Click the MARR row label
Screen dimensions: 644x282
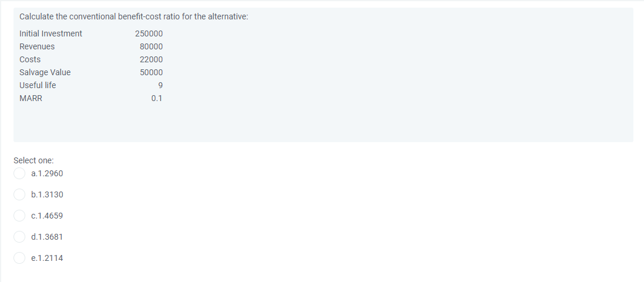pyautogui.click(x=31, y=99)
